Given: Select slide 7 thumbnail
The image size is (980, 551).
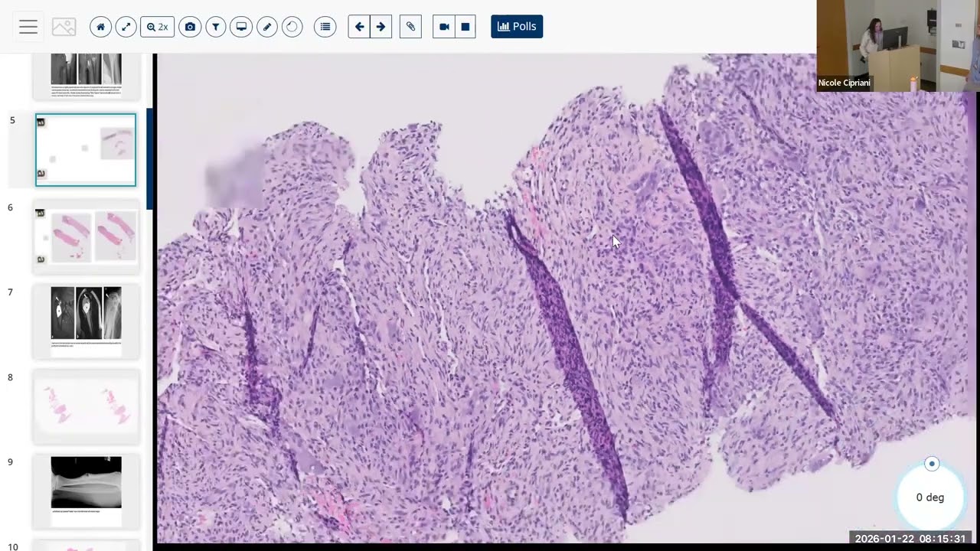Looking at the screenshot, I should click(x=86, y=321).
